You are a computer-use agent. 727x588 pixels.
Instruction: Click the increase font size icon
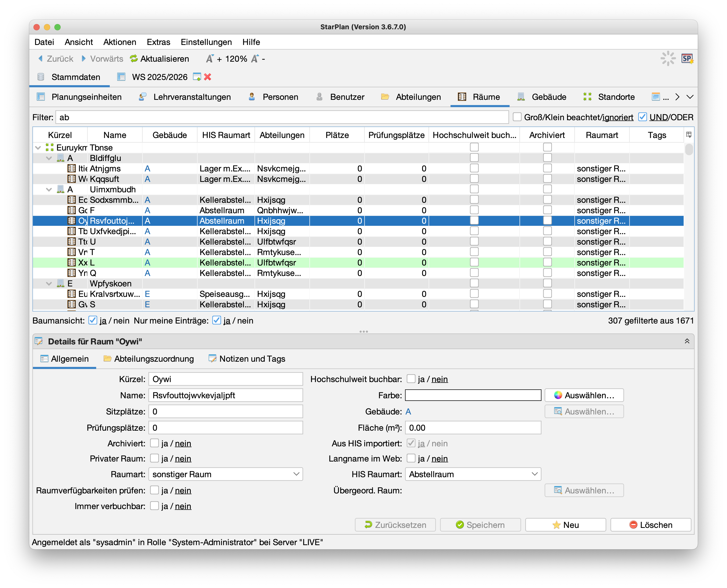[x=210, y=59]
